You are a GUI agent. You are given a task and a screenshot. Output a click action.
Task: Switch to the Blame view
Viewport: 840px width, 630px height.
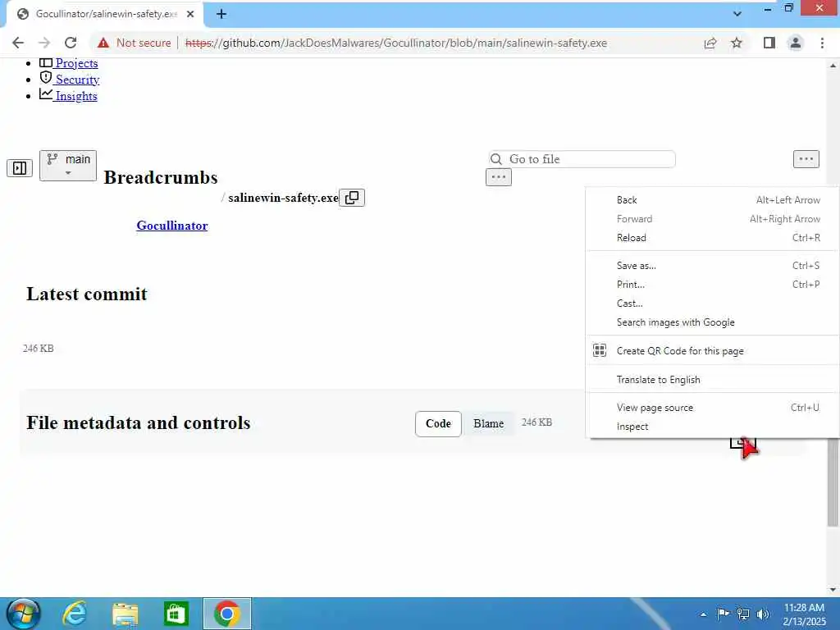pos(489,424)
